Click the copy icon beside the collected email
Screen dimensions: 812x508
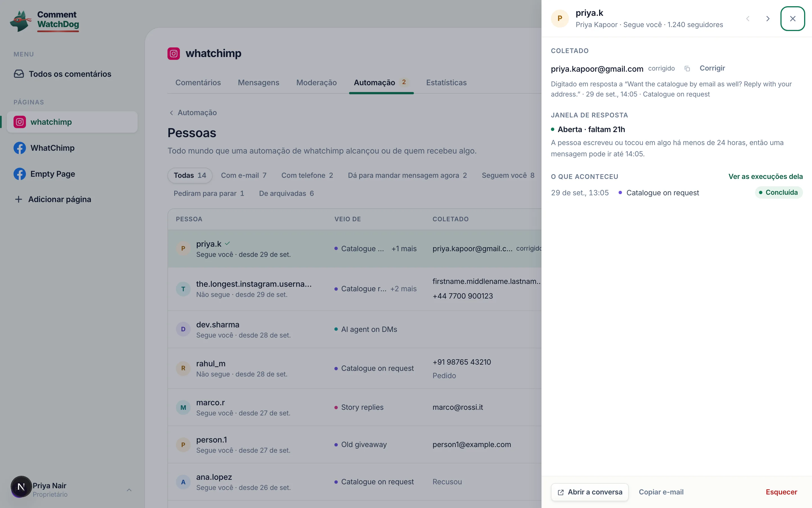click(x=687, y=69)
